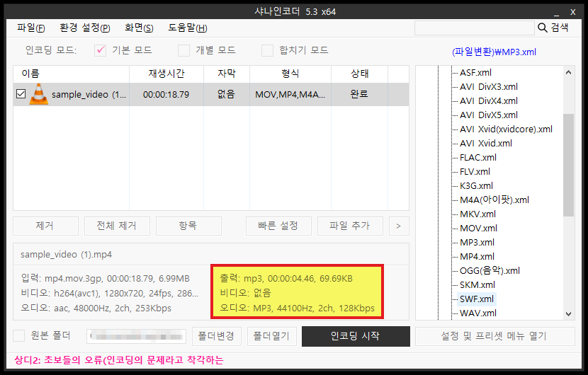588x375 pixels.
Task: Click the 폴더변경 button
Action: tap(216, 336)
